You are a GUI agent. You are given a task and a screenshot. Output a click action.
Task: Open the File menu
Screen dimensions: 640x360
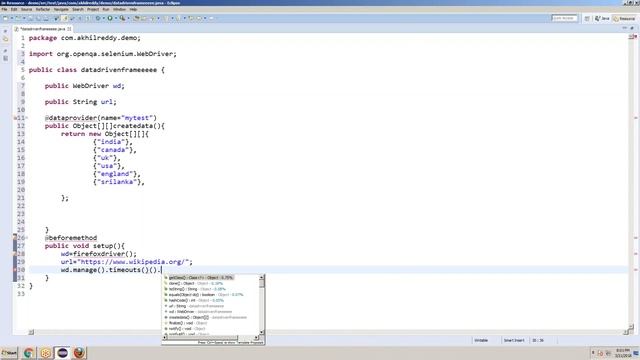coord(4,9)
